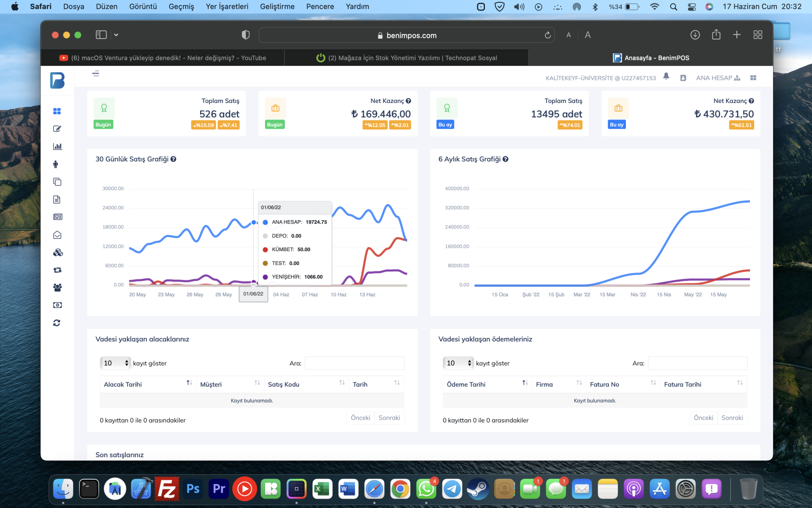
Task: Sort by Satış Kodu column
Action: pyautogui.click(x=306, y=384)
